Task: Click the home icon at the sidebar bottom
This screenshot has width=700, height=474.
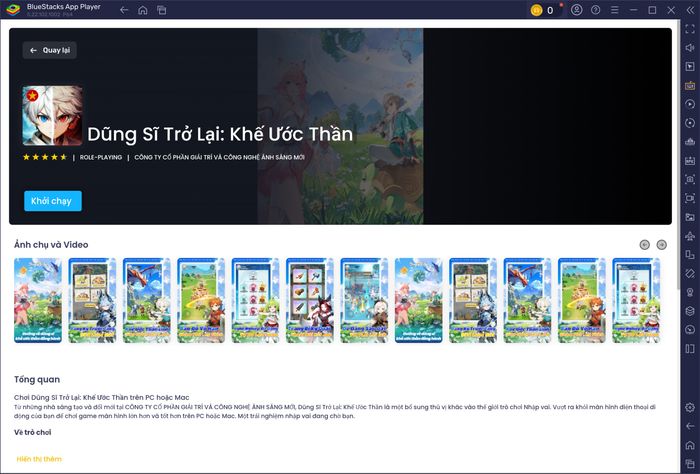Action: [x=690, y=445]
